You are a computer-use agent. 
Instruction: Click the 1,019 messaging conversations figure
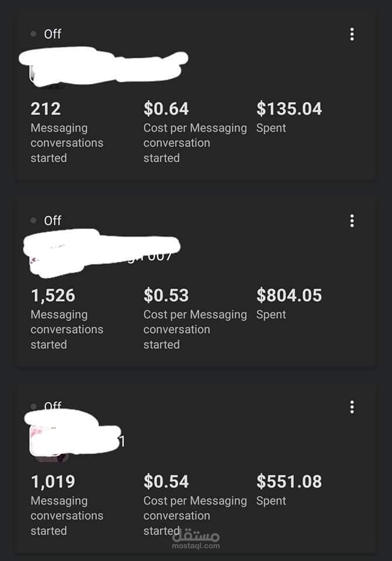53,482
